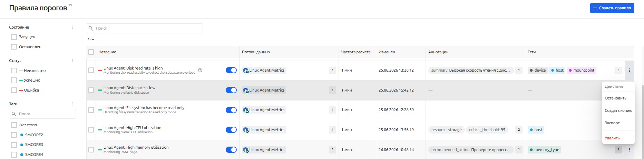Click the Создать правило button

coord(612,8)
